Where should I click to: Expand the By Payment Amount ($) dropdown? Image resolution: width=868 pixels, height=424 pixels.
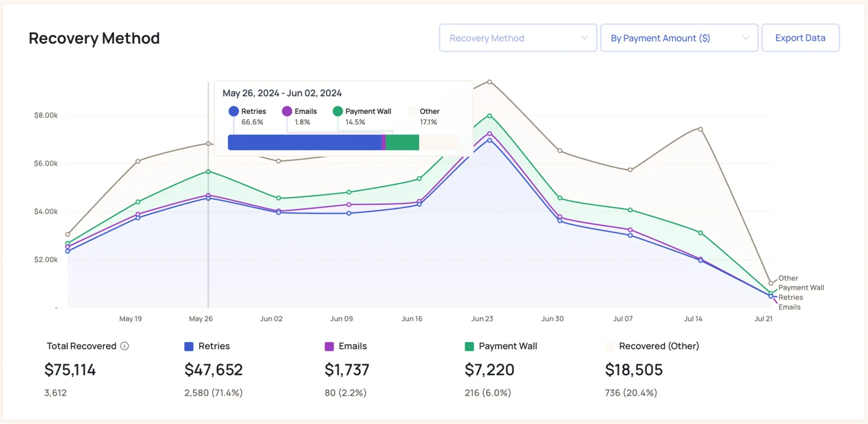[x=679, y=38]
